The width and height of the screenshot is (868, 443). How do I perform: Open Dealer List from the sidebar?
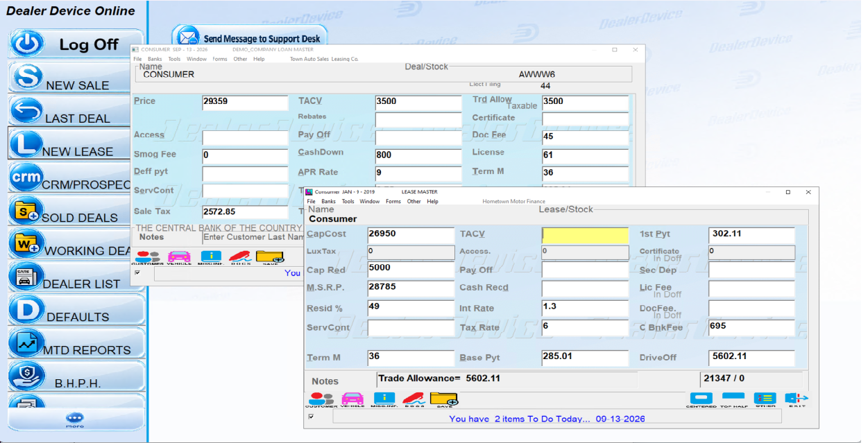coord(75,277)
